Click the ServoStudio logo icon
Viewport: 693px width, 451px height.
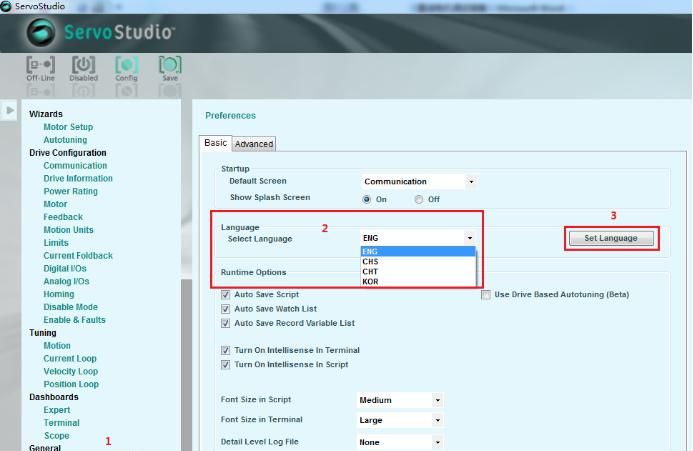(x=41, y=33)
